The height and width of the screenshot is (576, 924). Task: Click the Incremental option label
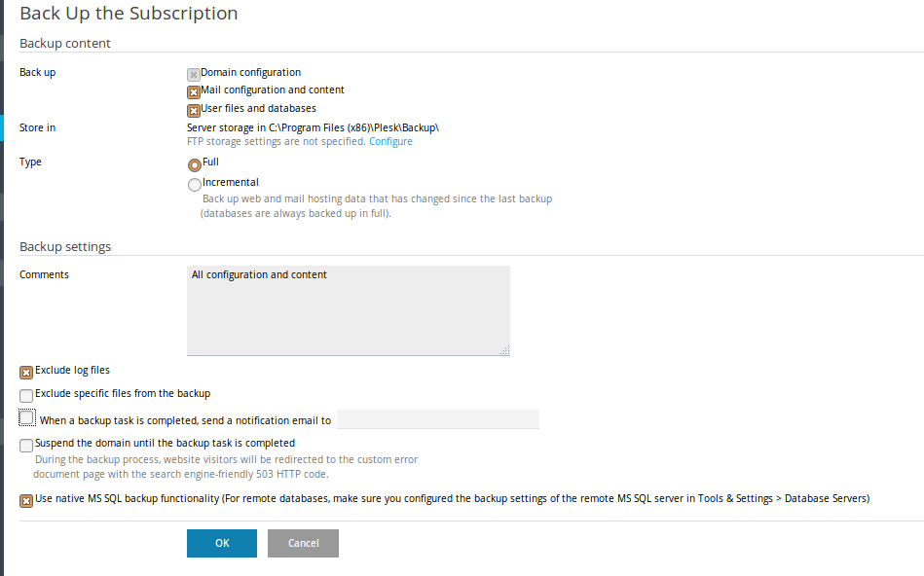coord(231,183)
